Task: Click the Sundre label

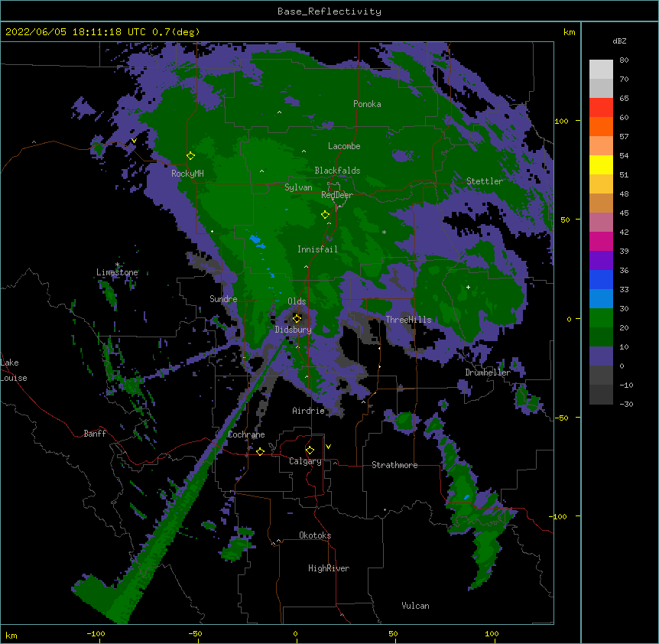Action: tap(223, 299)
